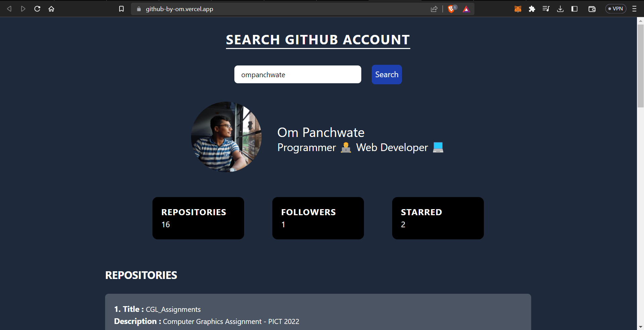View site security lock info
644x330 pixels.
point(139,9)
